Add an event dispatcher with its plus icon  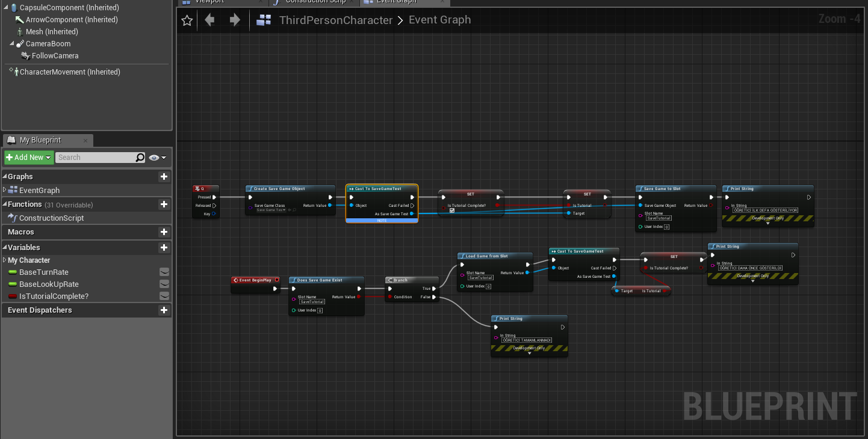coord(163,310)
